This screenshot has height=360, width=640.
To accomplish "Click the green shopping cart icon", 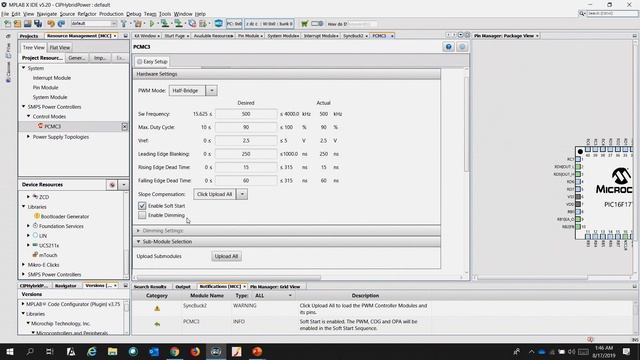I will [304, 24].
